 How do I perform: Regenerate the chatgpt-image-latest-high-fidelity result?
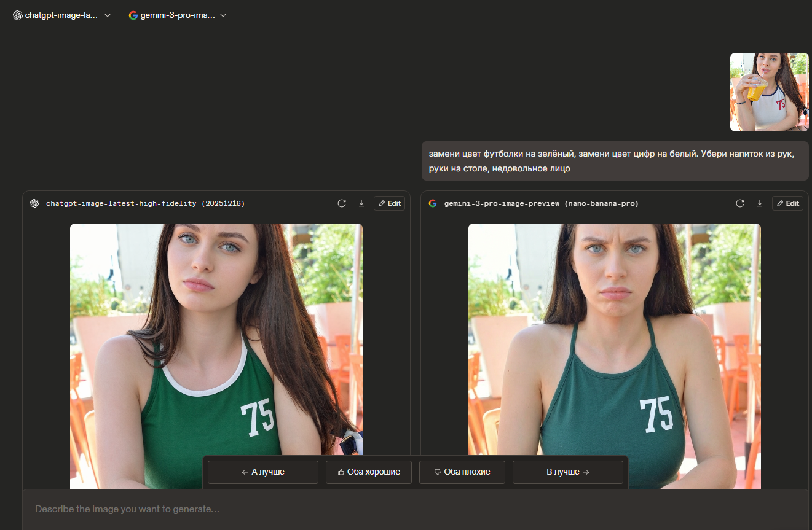click(x=342, y=203)
